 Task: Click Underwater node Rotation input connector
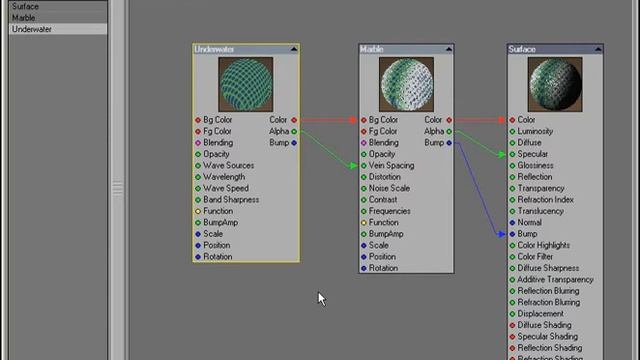pos(198,257)
